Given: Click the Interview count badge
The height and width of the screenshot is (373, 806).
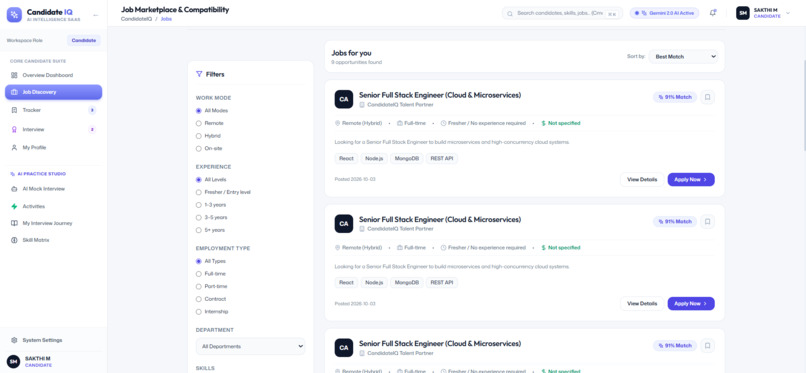Looking at the screenshot, I should [92, 129].
